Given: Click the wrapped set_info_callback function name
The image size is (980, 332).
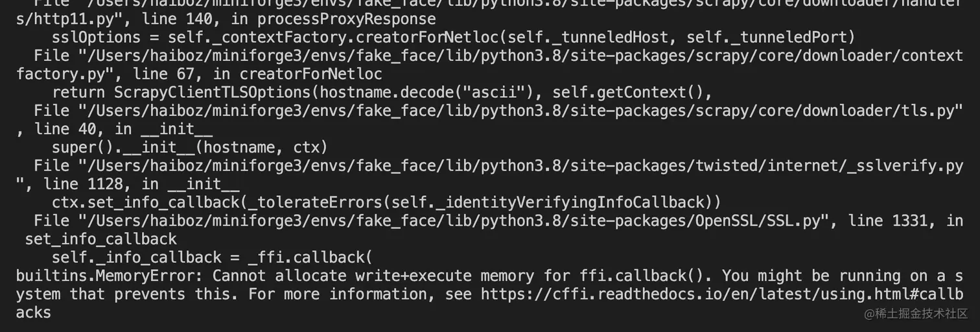Looking at the screenshot, I should tap(100, 239).
